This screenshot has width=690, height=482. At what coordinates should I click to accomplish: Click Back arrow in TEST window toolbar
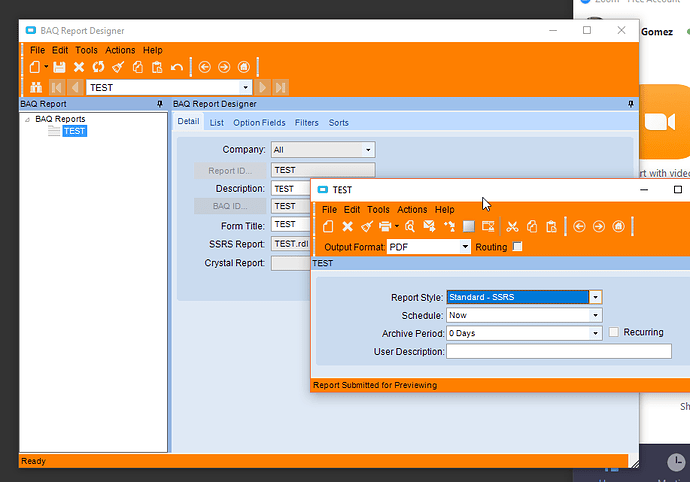(580, 226)
